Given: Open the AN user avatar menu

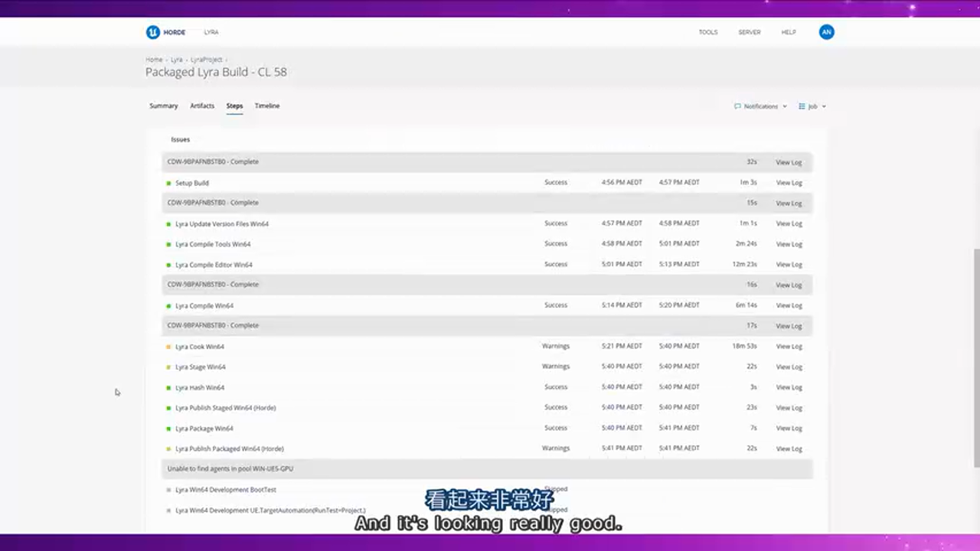Looking at the screenshot, I should tap(826, 32).
